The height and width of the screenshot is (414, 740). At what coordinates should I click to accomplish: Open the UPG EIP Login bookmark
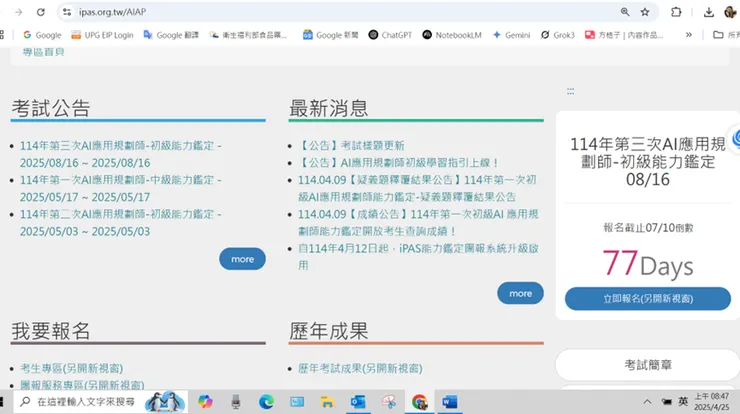click(102, 35)
